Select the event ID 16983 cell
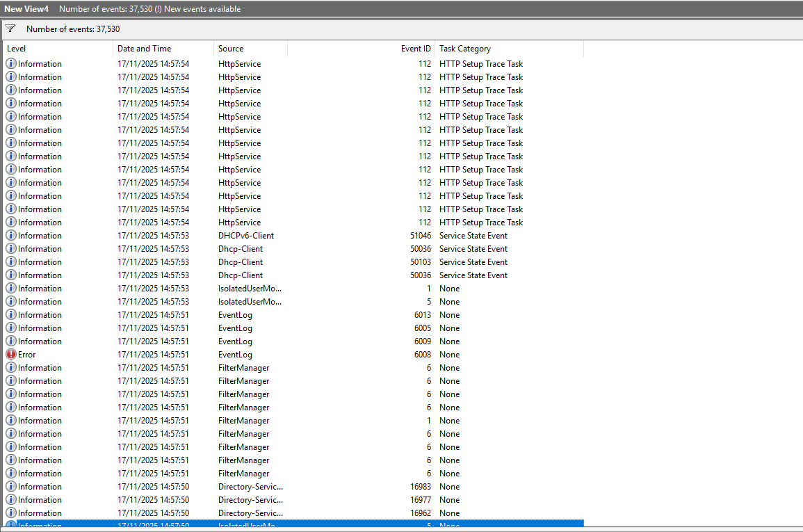 point(421,486)
